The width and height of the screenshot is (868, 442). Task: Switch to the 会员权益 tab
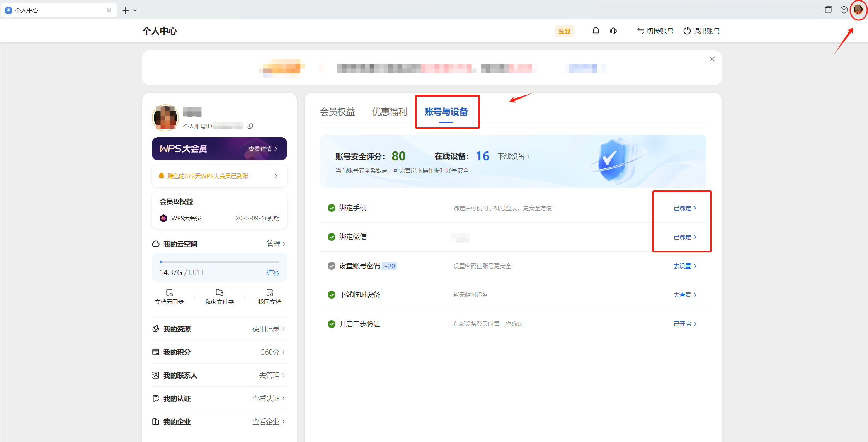337,112
